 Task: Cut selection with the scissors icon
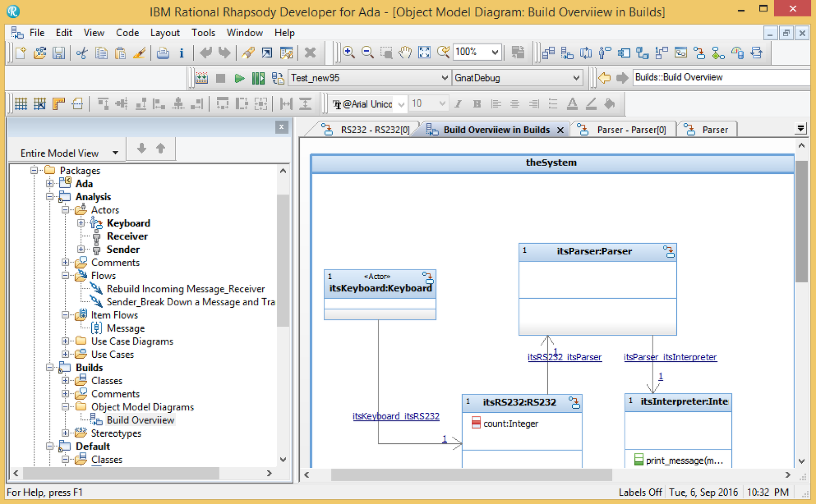click(x=82, y=52)
